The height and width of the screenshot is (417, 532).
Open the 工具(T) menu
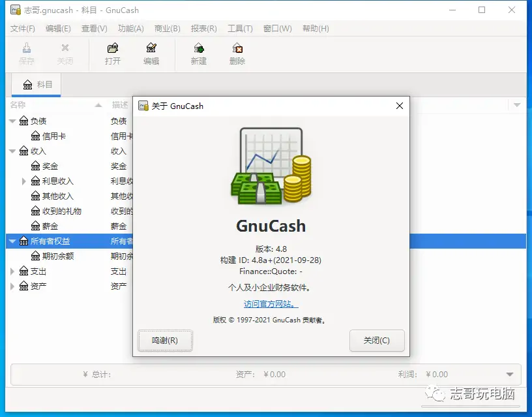[x=240, y=29]
